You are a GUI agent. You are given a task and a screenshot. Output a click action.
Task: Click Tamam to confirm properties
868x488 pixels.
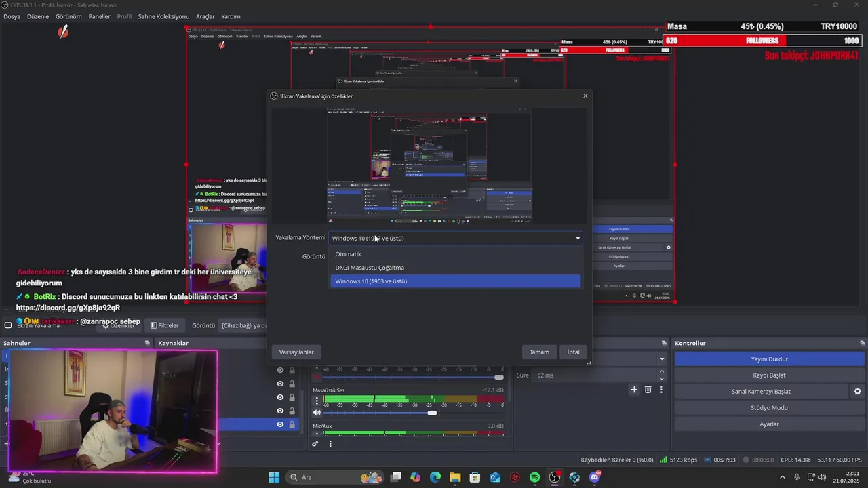(x=539, y=352)
